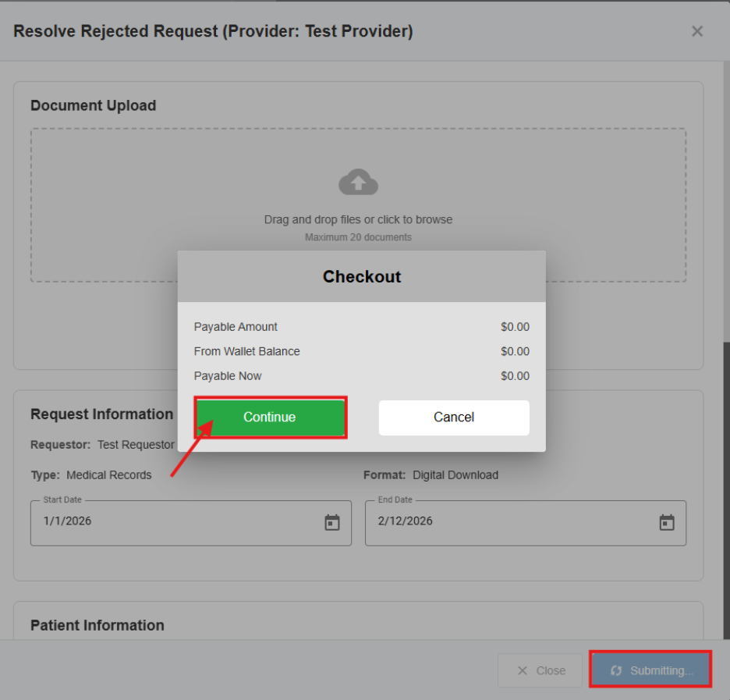Screen dimensions: 730x700
Task: Close the Resolve Rejected Request dialog
Action: pyautogui.click(x=697, y=31)
